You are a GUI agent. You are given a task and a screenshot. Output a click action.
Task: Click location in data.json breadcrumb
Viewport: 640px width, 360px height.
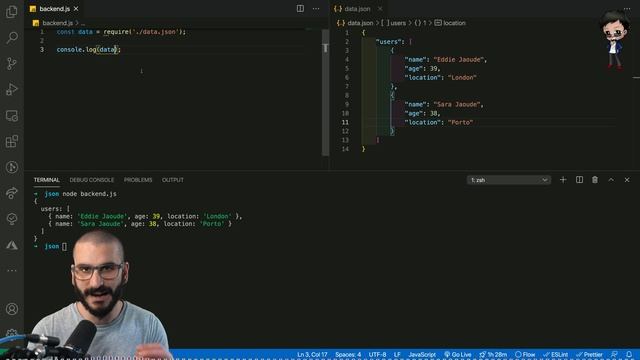point(454,23)
